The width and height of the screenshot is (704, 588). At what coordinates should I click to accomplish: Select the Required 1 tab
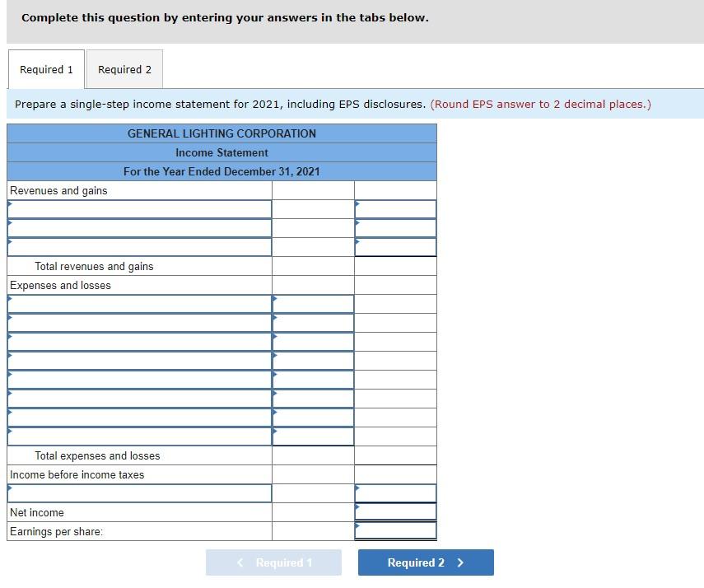click(x=45, y=70)
